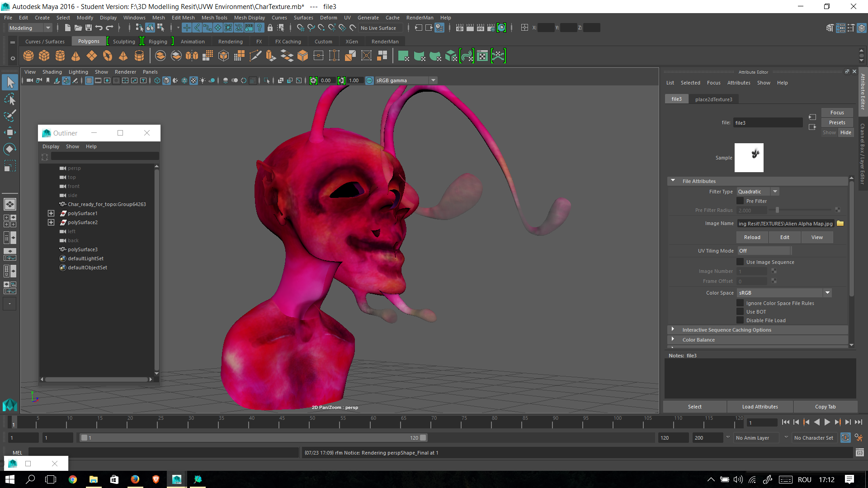This screenshot has height=488, width=868.
Task: Click the Play forwards button
Action: pyautogui.click(x=827, y=422)
